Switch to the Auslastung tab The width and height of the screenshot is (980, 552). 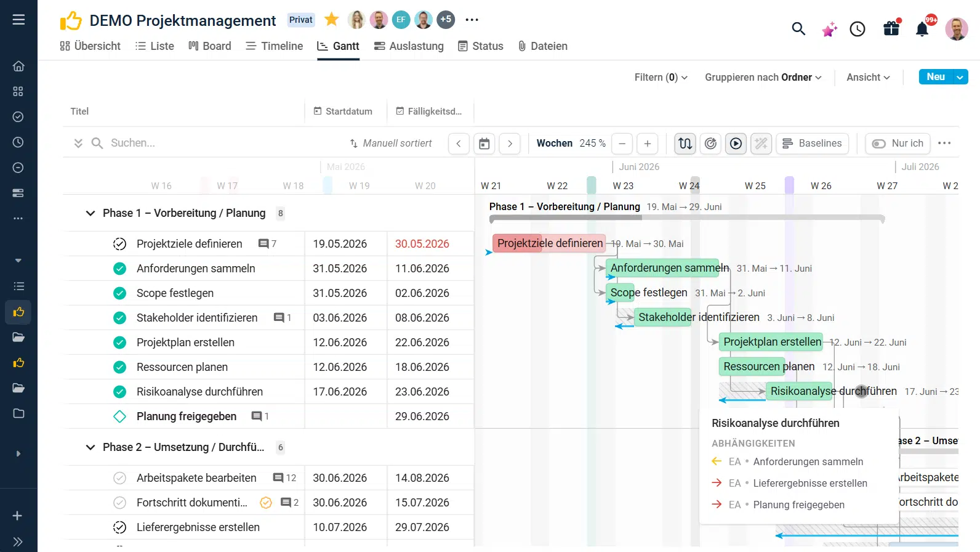[x=409, y=46]
